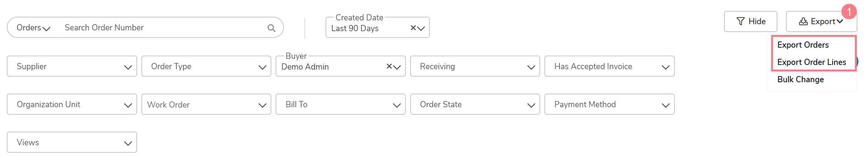868x156 pixels.
Task: Open the Payment Method dropdown
Action: [609, 104]
